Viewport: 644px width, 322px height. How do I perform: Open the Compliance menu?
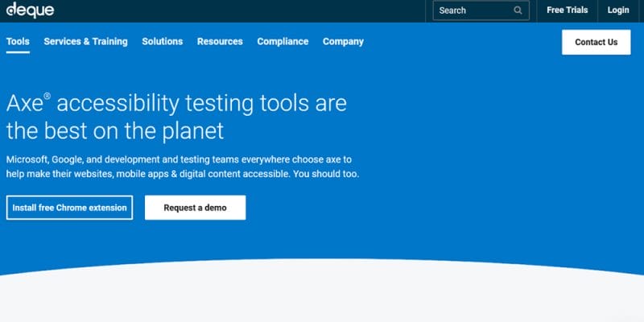(x=283, y=42)
